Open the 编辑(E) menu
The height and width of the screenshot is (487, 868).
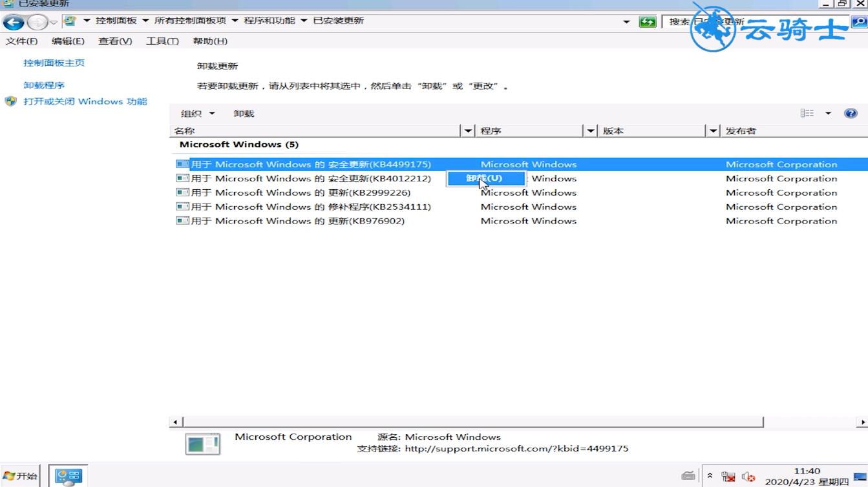click(68, 41)
